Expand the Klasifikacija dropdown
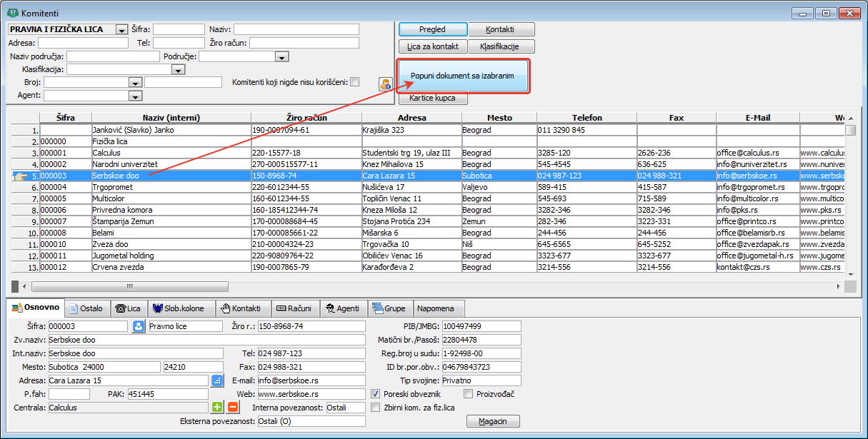The height and width of the screenshot is (439, 868). point(179,70)
